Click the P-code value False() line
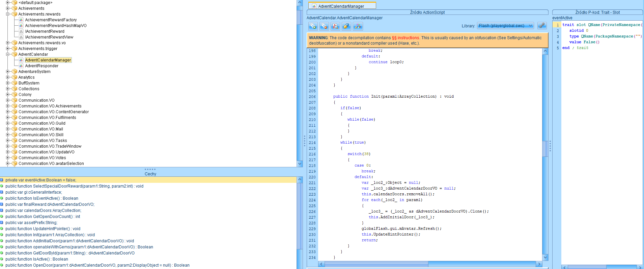Image resolution: width=644 pixels, height=269 pixels. [x=584, y=42]
